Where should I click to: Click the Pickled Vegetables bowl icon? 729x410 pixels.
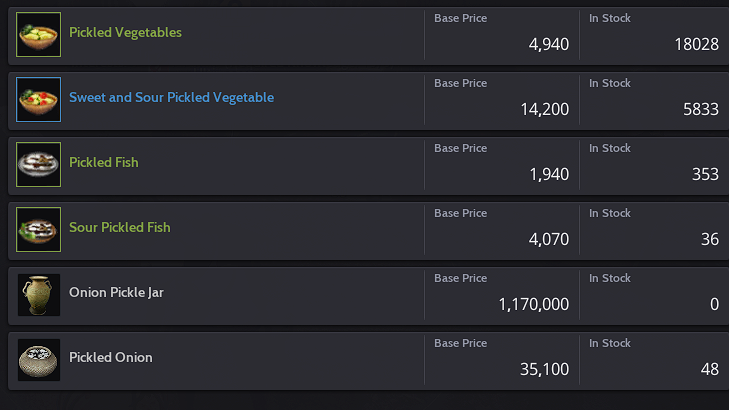[x=39, y=35]
